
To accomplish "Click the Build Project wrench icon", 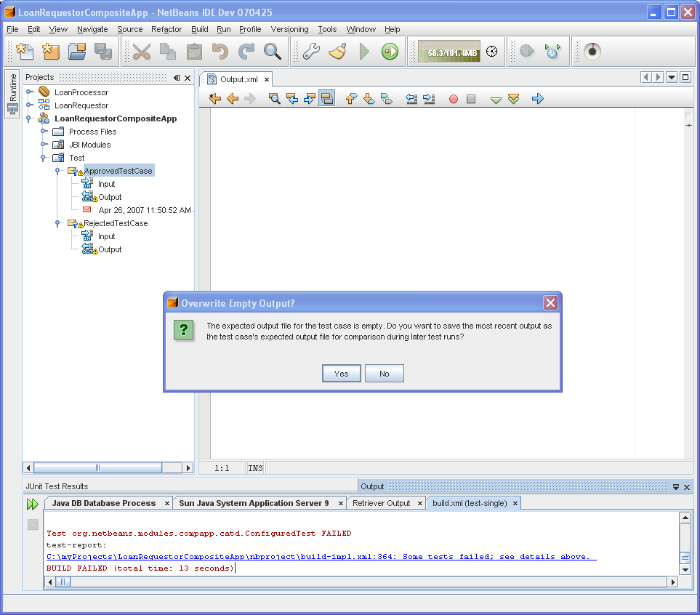I will (311, 52).
